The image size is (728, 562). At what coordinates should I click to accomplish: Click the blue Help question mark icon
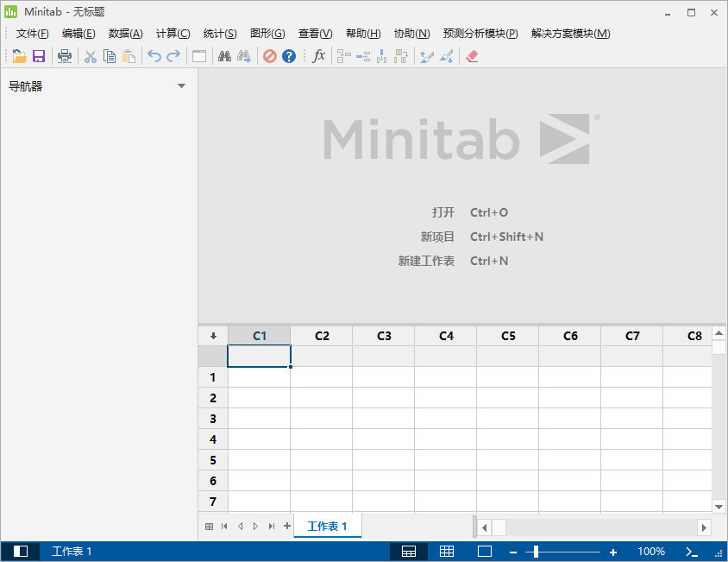[289, 56]
